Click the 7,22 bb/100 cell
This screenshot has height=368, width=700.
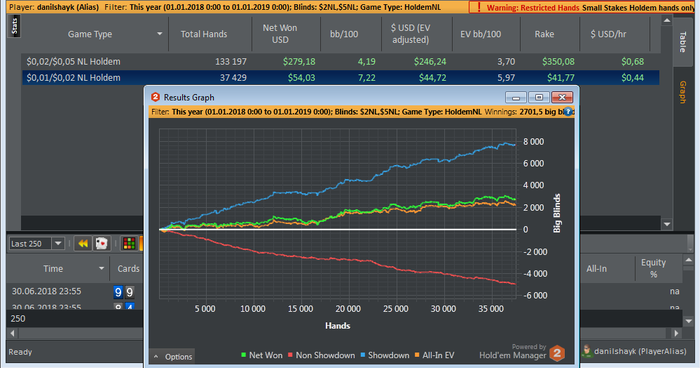tap(367, 78)
